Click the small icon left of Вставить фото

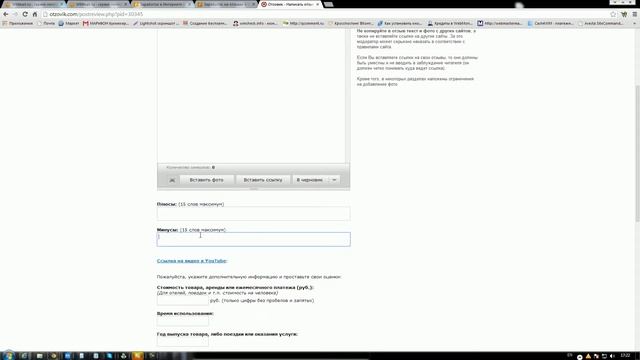[172, 180]
